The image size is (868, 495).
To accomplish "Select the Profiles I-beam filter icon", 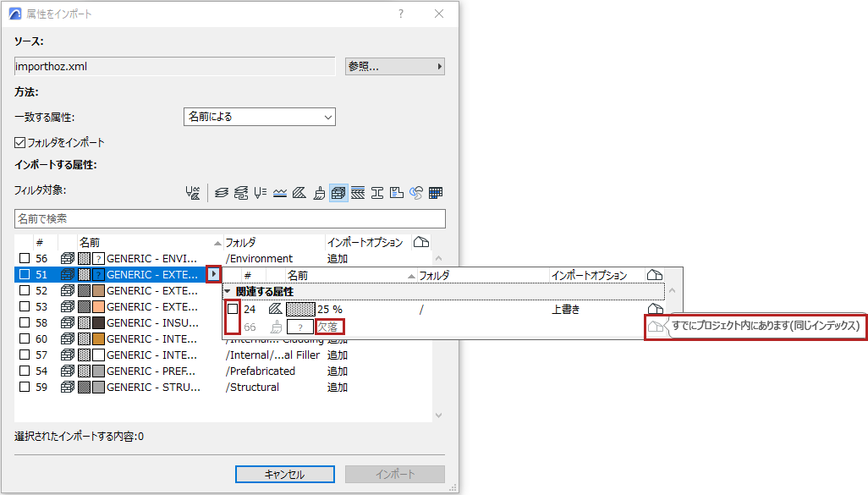I will click(x=377, y=192).
